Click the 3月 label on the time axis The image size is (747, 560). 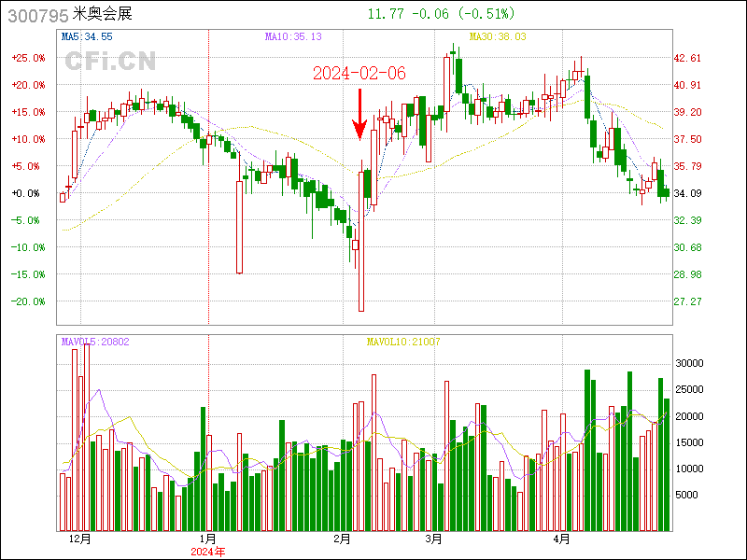tap(432, 539)
